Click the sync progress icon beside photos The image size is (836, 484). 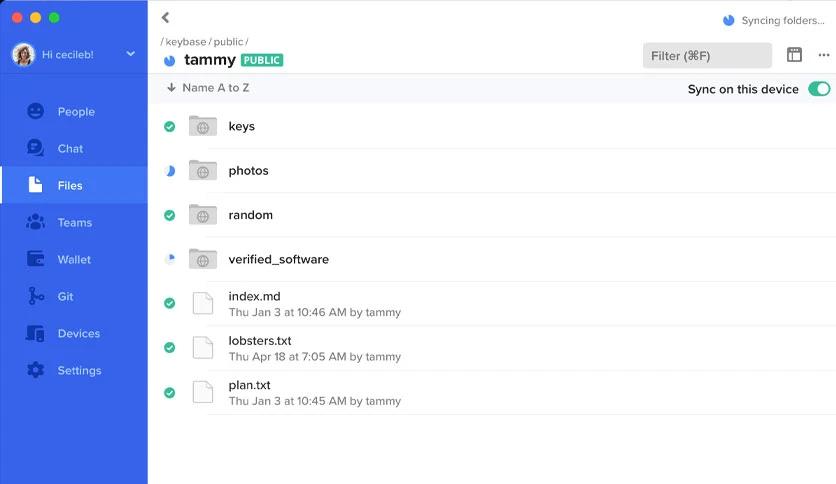[170, 171]
